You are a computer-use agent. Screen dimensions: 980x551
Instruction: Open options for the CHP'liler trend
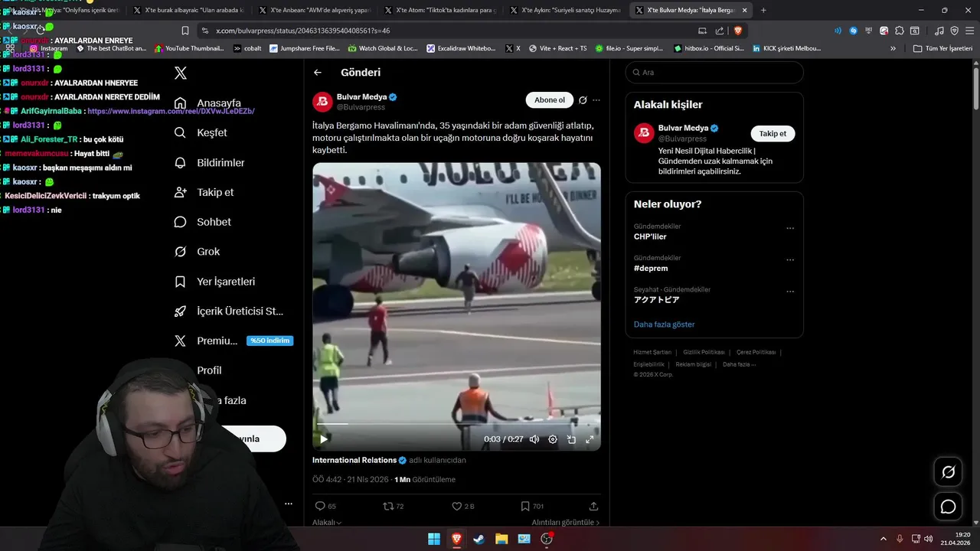790,228
